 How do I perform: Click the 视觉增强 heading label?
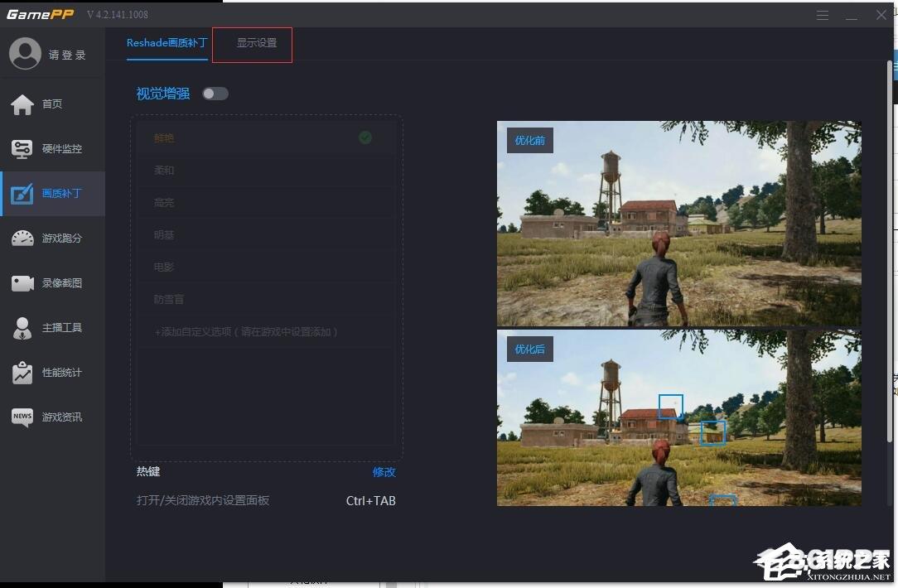[x=163, y=94]
